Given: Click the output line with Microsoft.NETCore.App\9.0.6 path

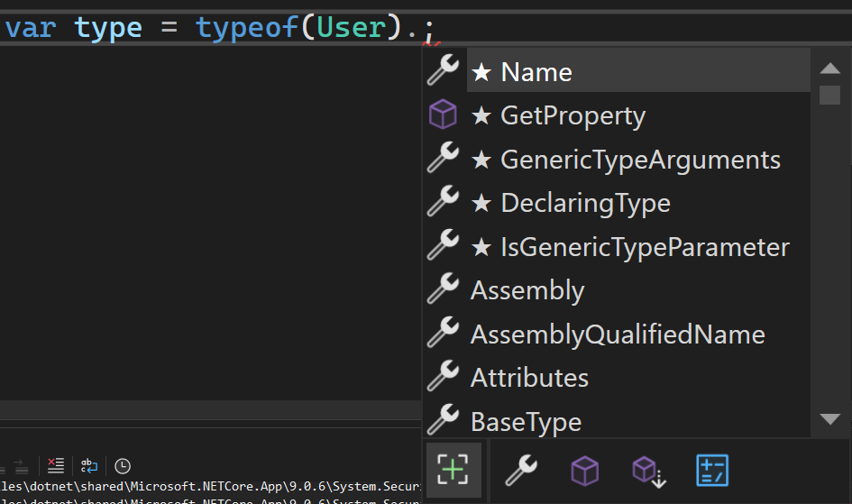Looking at the screenshot, I should click(x=210, y=486).
